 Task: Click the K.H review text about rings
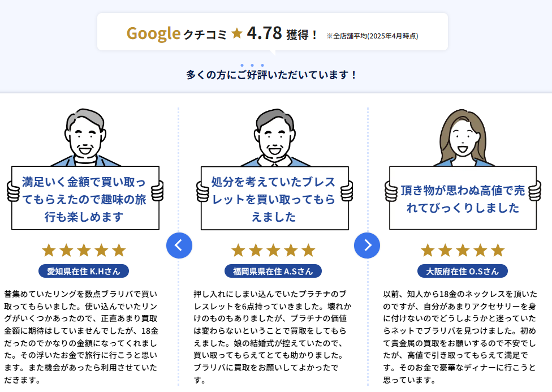(82, 337)
